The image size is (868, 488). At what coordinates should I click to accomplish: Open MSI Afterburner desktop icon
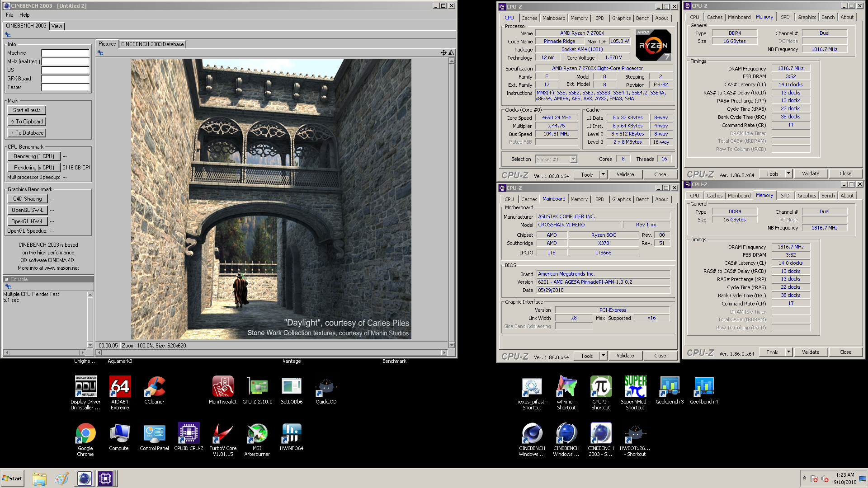click(257, 439)
